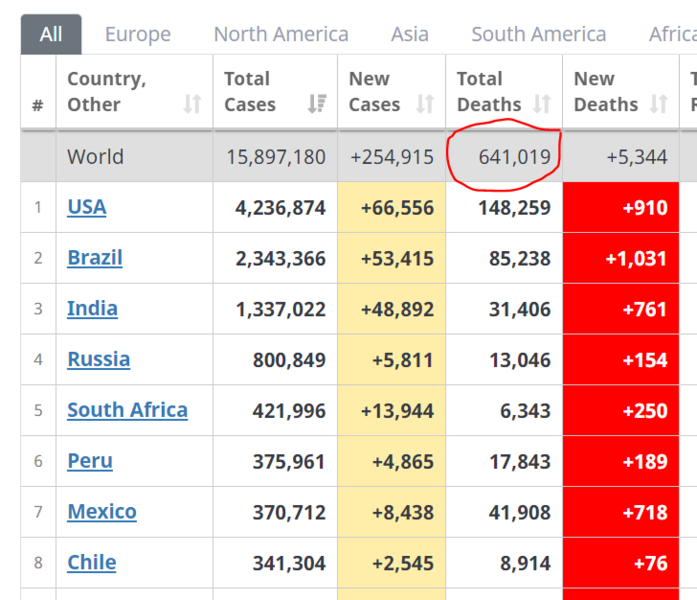Open the Brazil country link
The image size is (697, 600).
[95, 258]
